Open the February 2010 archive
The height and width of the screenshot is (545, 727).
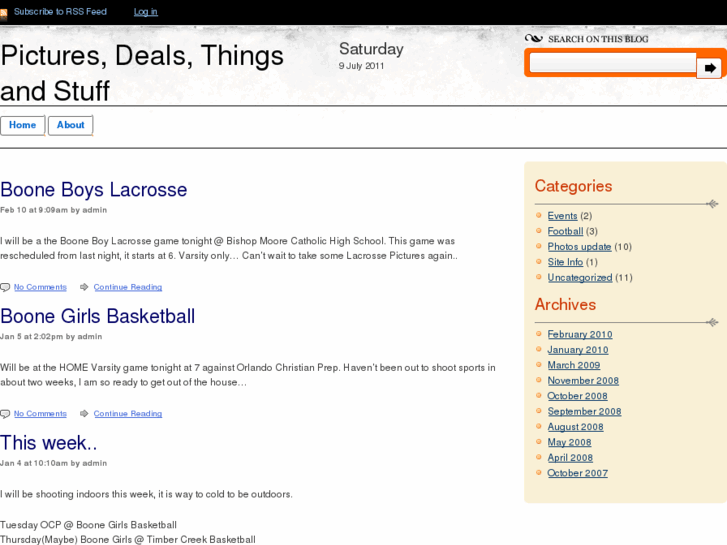[580, 334]
